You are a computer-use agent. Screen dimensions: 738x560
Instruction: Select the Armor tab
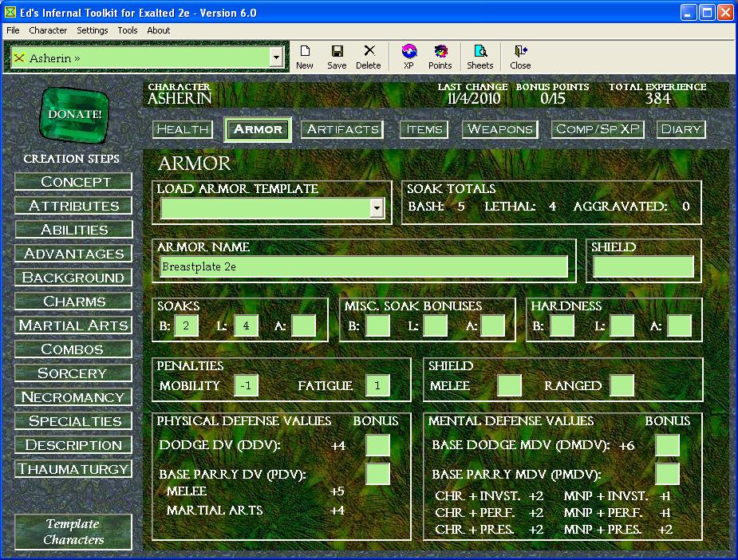258,129
